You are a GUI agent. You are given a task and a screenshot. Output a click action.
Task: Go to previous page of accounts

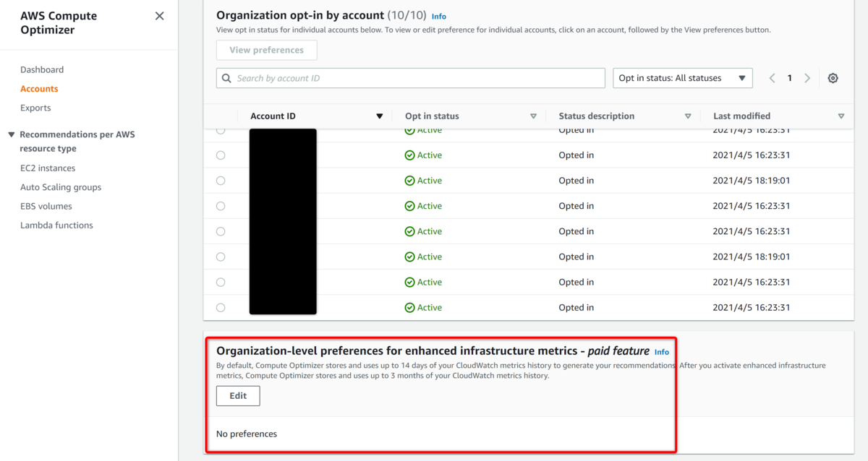(x=772, y=78)
